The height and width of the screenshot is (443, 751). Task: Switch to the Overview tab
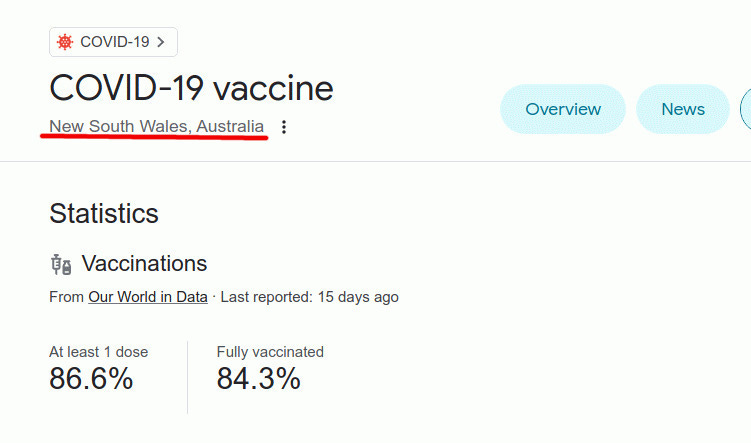pos(563,109)
